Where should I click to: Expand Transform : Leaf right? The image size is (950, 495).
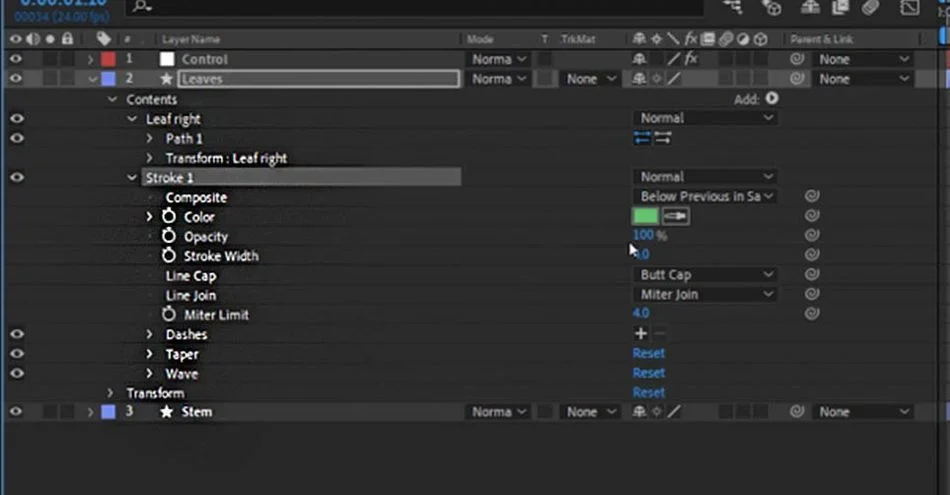click(x=150, y=158)
